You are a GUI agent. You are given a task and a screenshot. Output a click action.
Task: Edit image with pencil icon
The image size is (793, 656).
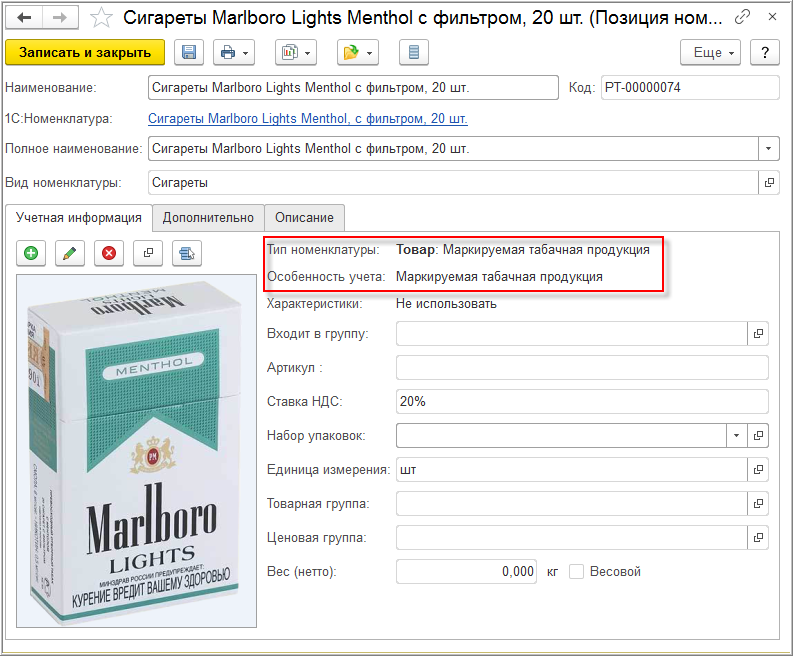70,253
